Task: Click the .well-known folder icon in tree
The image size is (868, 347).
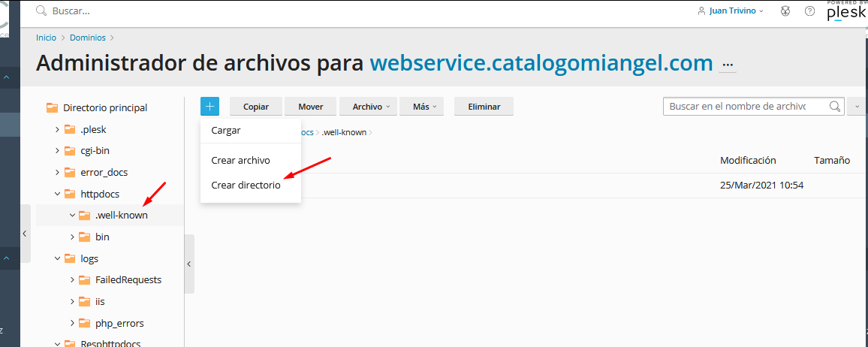Action: pyautogui.click(x=84, y=216)
